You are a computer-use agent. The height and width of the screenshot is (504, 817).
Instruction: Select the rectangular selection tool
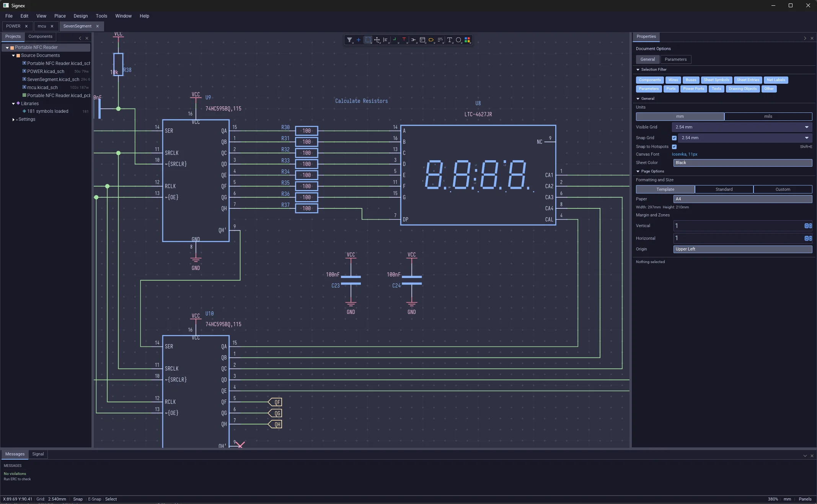pyautogui.click(x=368, y=40)
